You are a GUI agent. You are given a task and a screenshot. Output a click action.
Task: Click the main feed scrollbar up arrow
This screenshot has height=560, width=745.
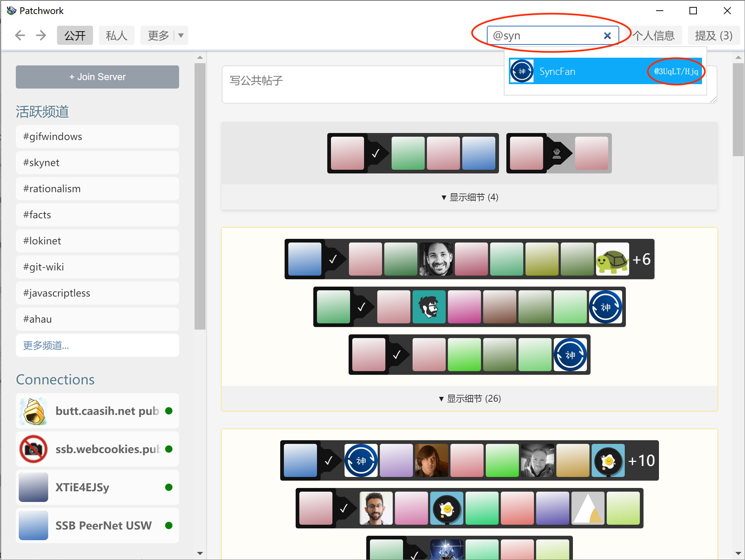[738, 57]
